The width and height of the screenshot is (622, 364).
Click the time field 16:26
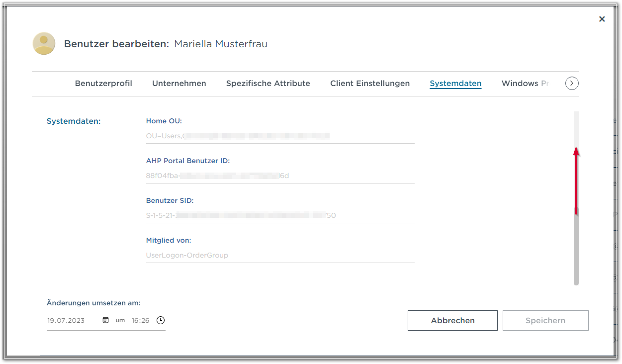[x=141, y=321]
